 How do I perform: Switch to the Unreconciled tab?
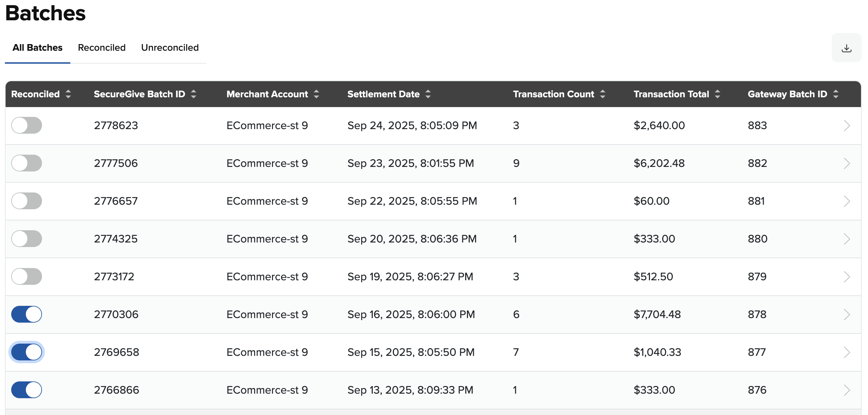pyautogui.click(x=170, y=48)
